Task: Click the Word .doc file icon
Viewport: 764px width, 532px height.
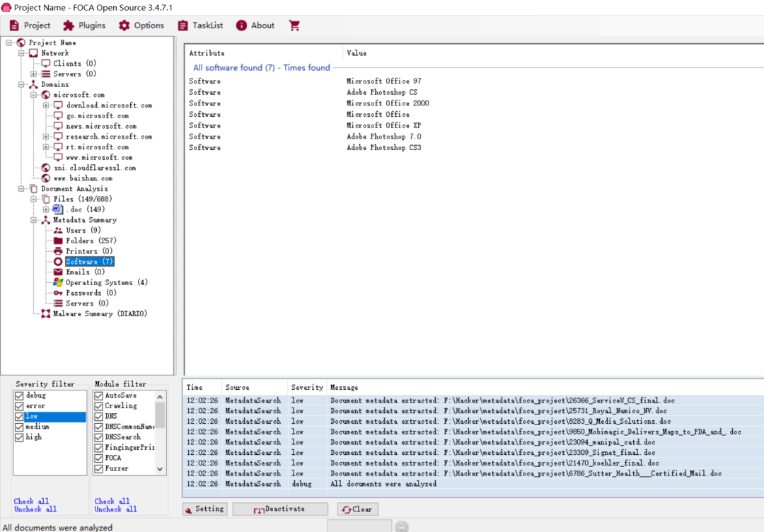Action: 58,209
